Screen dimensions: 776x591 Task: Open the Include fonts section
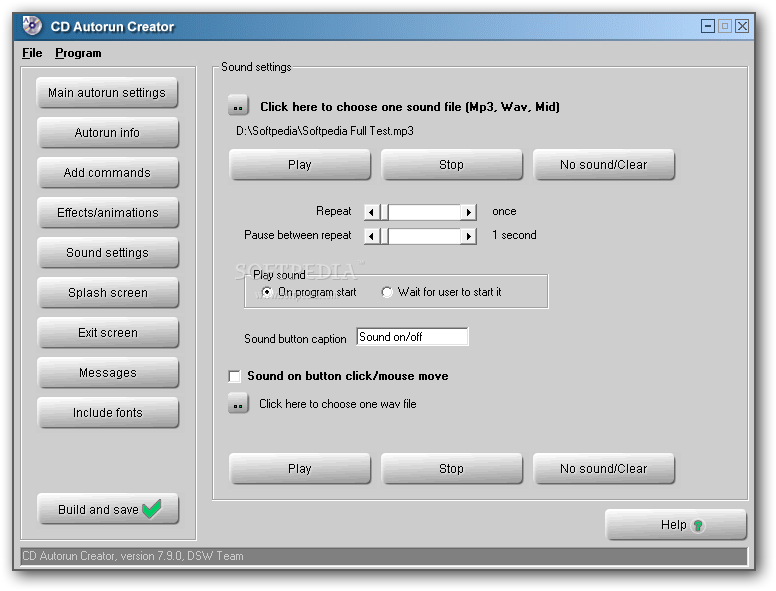[x=107, y=413]
